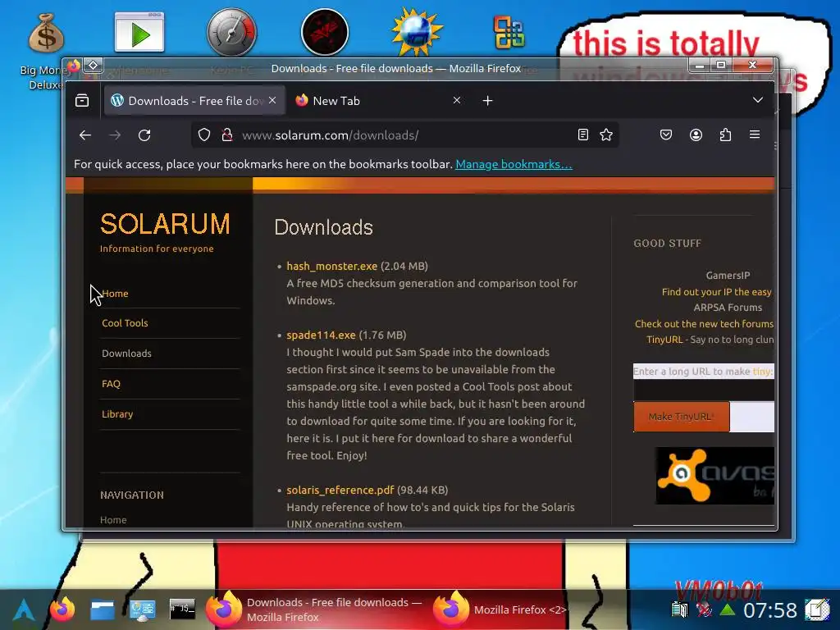840x630 pixels.
Task: Open Check out the new tech forums link
Action: [x=704, y=324]
